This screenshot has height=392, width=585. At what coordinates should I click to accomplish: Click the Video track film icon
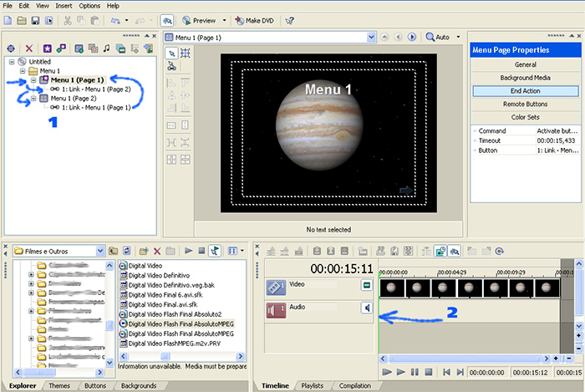[x=276, y=288]
